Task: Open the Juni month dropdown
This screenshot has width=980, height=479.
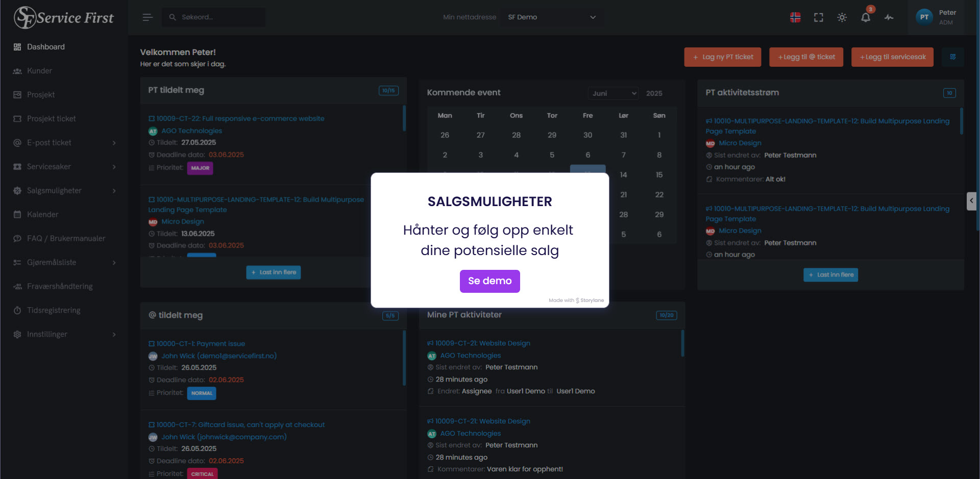Action: (614, 93)
